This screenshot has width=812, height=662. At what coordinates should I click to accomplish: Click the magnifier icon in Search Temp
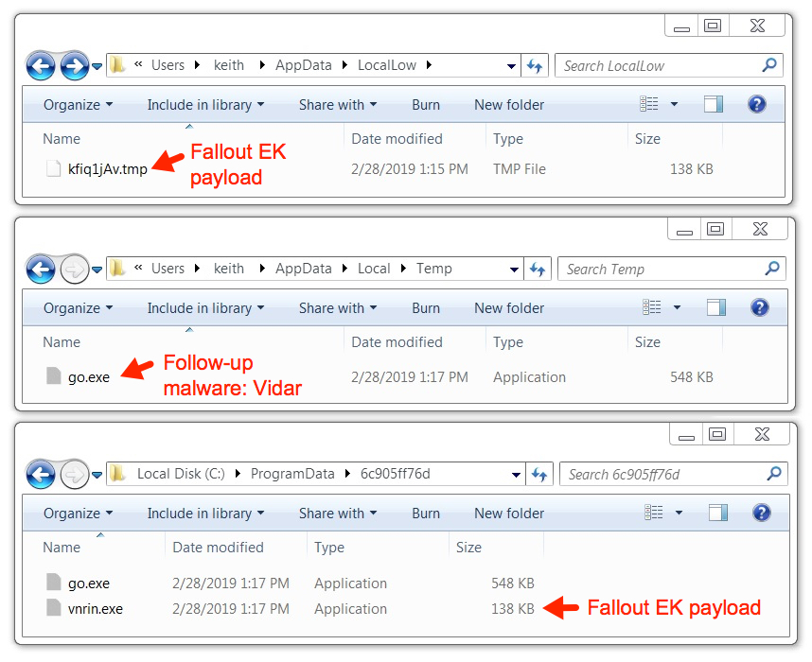click(772, 269)
